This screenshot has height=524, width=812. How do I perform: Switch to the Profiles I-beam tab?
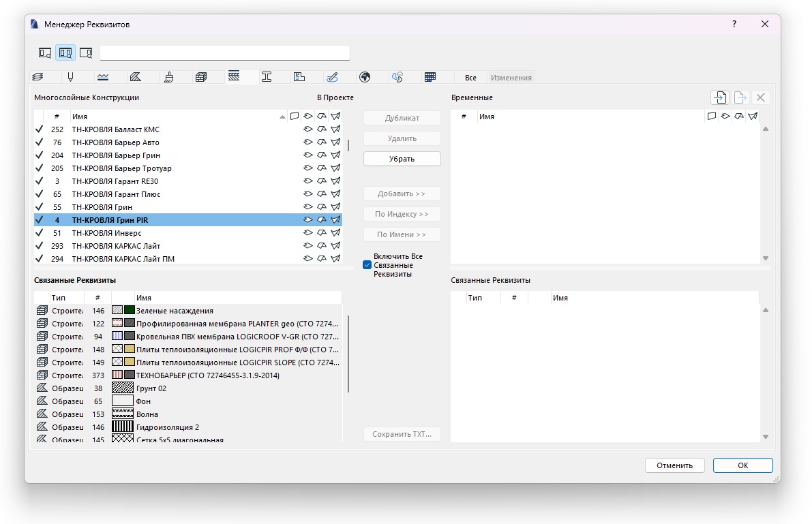267,77
